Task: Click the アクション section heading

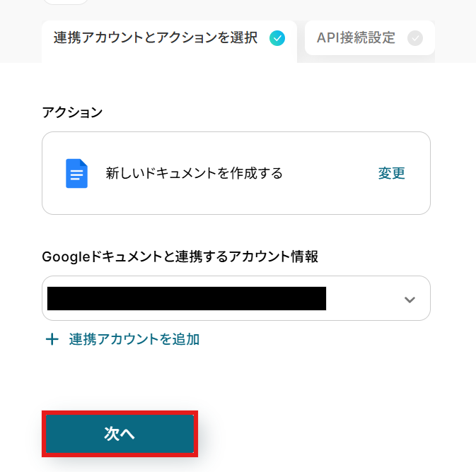Action: click(72, 112)
